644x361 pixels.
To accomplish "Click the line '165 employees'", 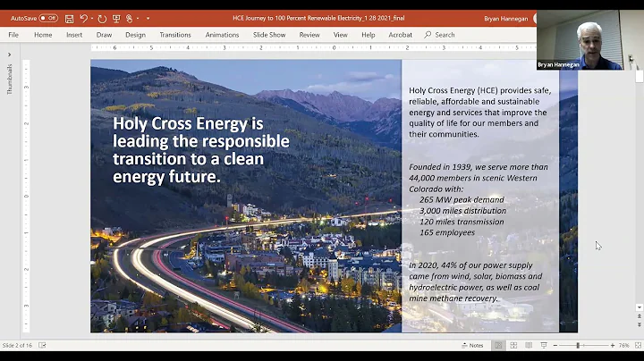I will [447, 232].
